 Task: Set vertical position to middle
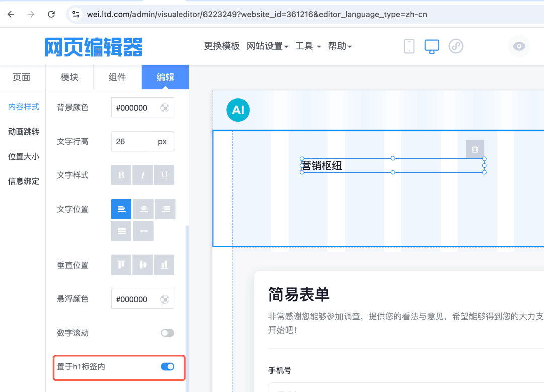click(143, 265)
